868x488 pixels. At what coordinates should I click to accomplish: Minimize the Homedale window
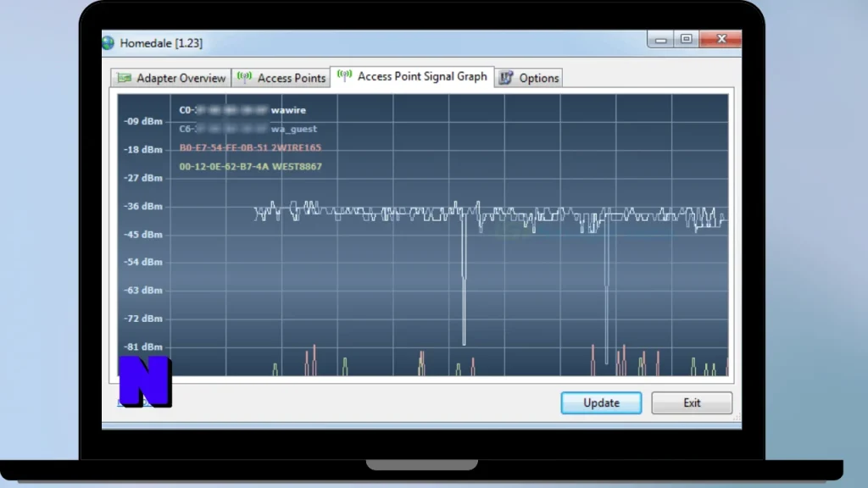point(660,39)
